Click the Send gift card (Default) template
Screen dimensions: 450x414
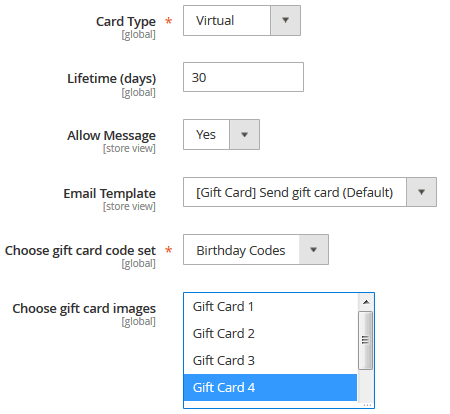(x=295, y=192)
